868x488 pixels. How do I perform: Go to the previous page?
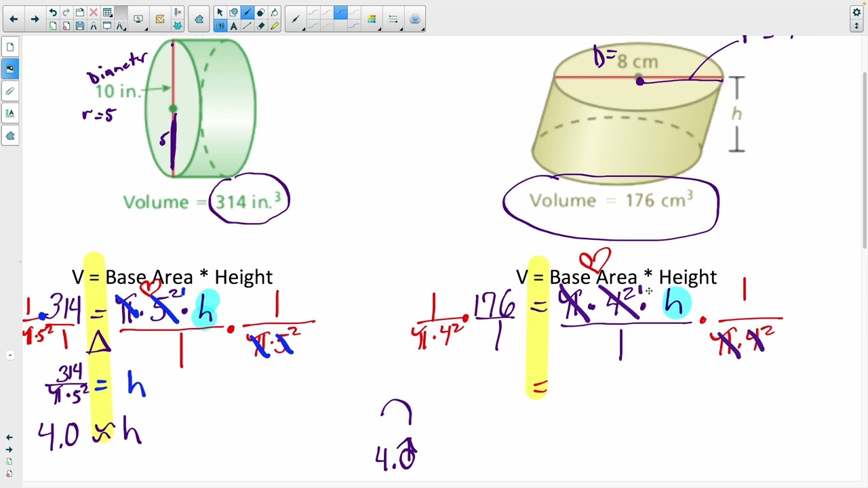14,19
